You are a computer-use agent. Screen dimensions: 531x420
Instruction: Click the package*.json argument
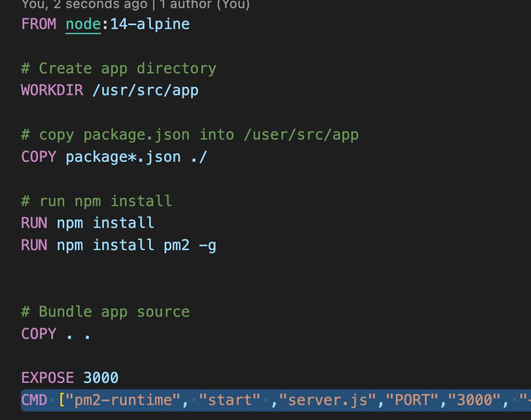123,157
